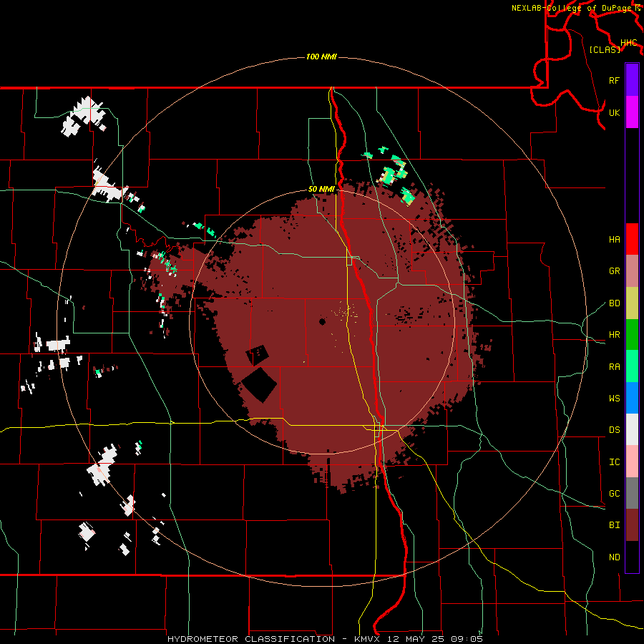Select the yellow BD legend swatch
This screenshot has height=644, width=644.
[632, 303]
